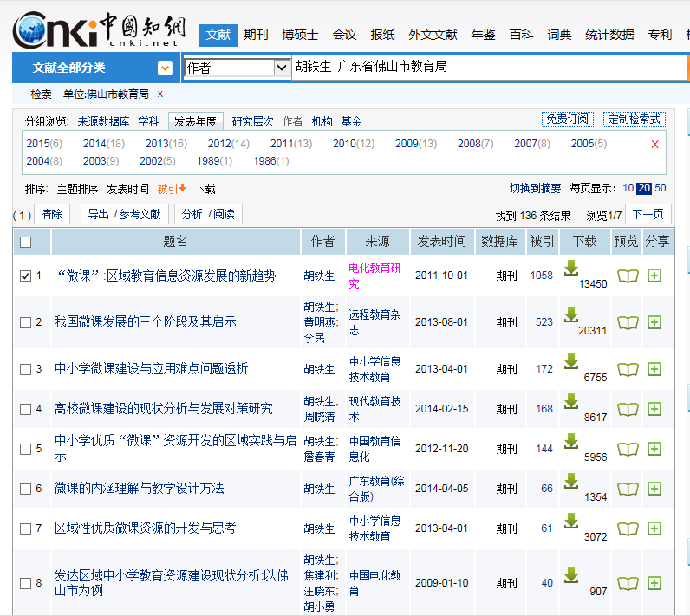The width and height of the screenshot is (690, 616).
Task: Uncheck the checkbox for result 1
Action: point(25,276)
